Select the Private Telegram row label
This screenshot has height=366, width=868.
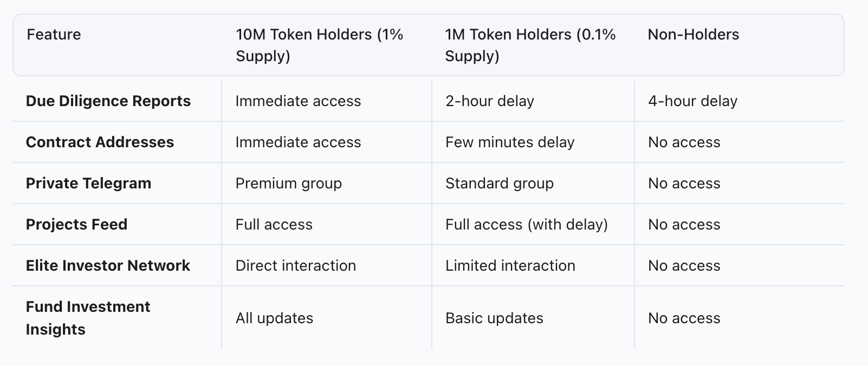click(88, 184)
